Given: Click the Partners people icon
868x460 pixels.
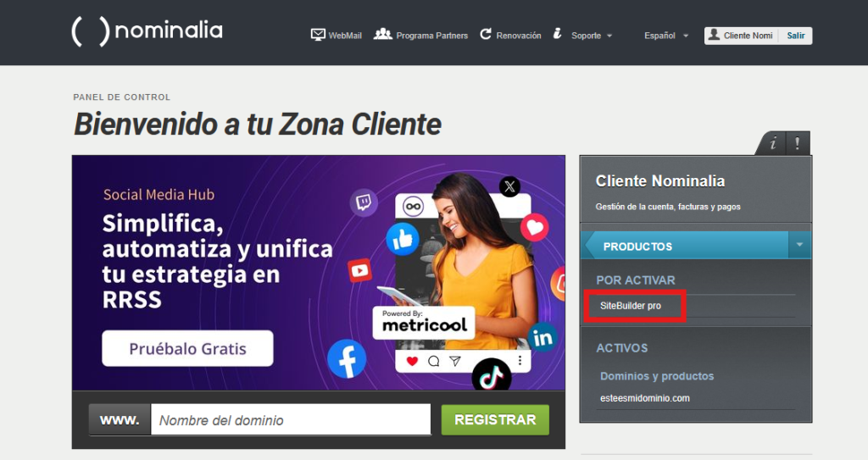Looking at the screenshot, I should pyautogui.click(x=382, y=35).
